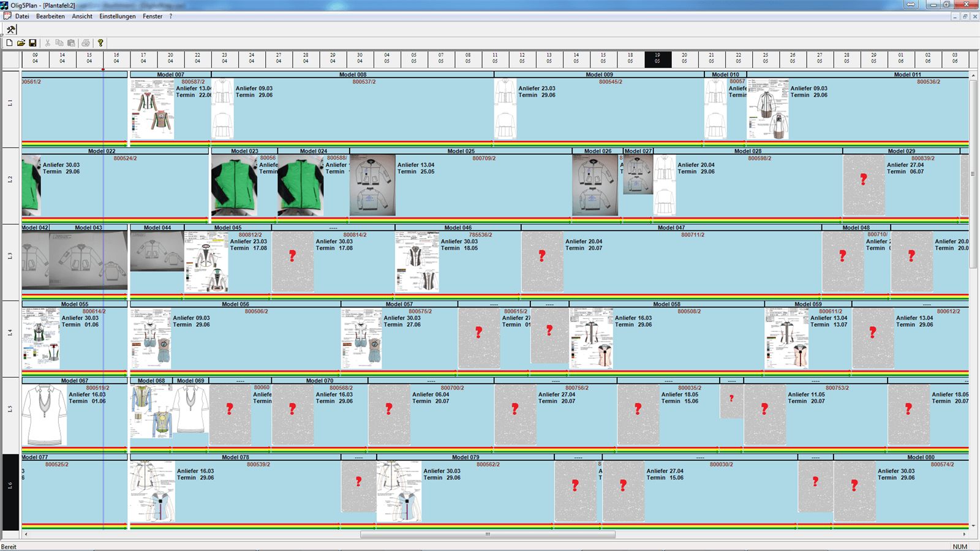
Task: Click the Model 046 vest sketch thumbnail
Action: 417,261
